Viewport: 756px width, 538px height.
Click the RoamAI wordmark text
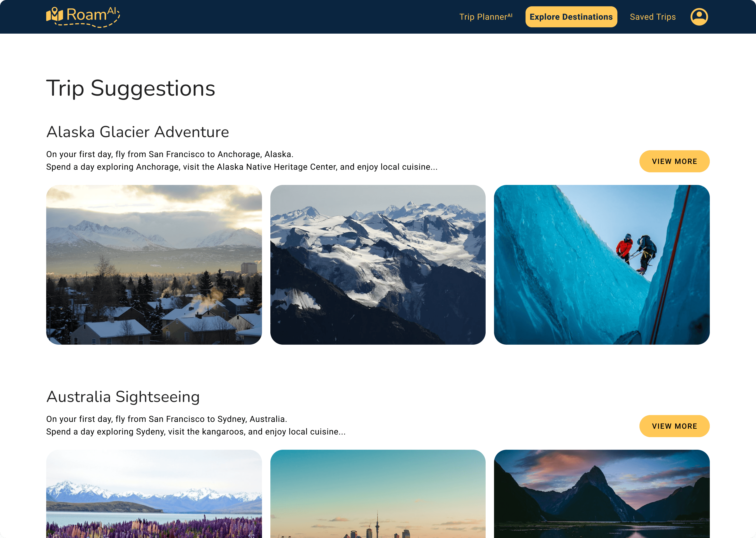(92, 14)
